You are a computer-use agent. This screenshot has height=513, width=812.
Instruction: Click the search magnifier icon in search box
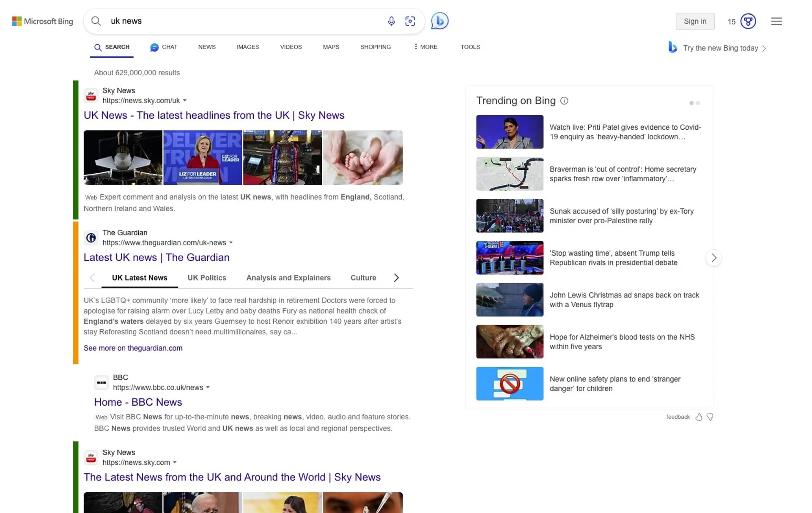point(96,21)
